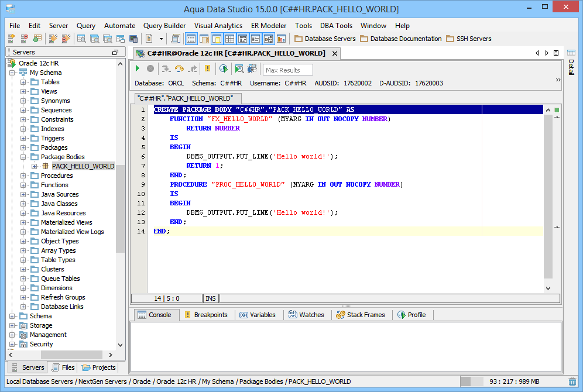Click the Step Over debug icon
The width and height of the screenshot is (583, 392).
click(x=179, y=69)
